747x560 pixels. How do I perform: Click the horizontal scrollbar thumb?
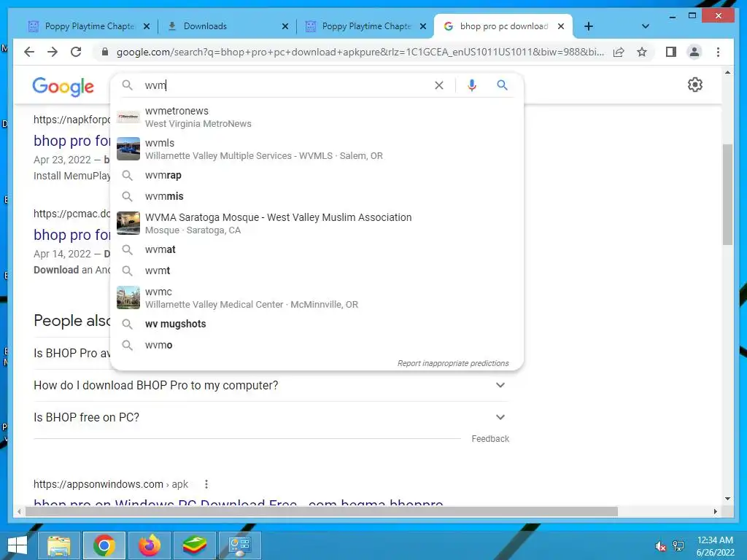tap(322, 512)
